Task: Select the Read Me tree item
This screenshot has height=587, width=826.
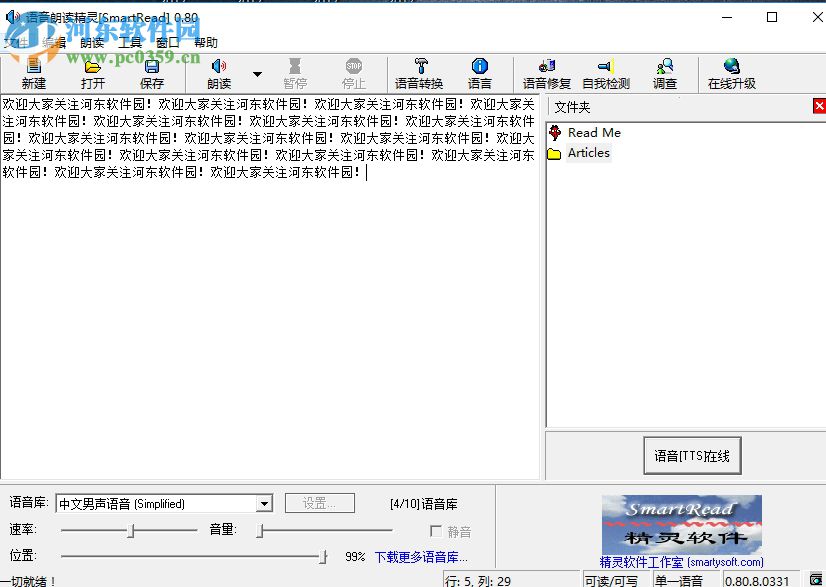Action: point(594,132)
